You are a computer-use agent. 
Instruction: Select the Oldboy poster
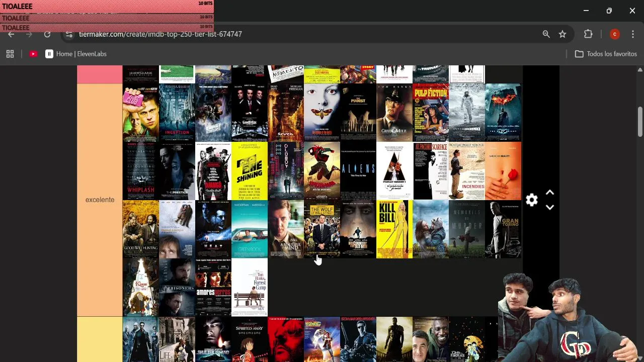[x=285, y=171]
